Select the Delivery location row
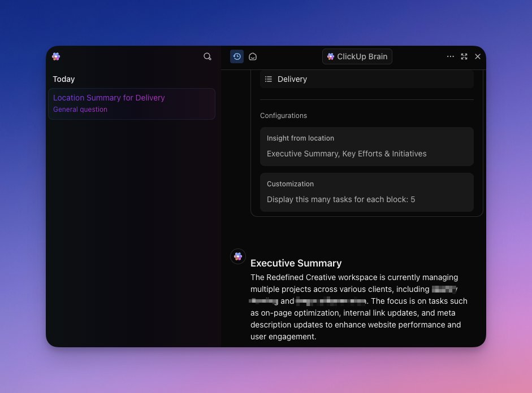 367,79
